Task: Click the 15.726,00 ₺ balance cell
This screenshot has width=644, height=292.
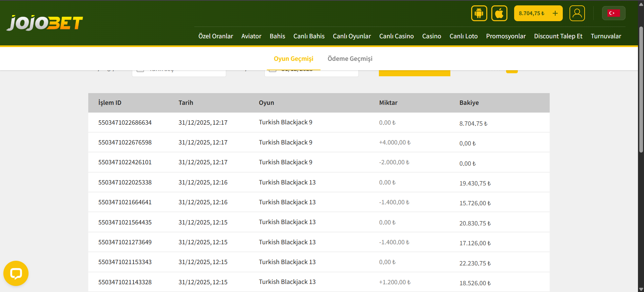Action: coord(475,203)
